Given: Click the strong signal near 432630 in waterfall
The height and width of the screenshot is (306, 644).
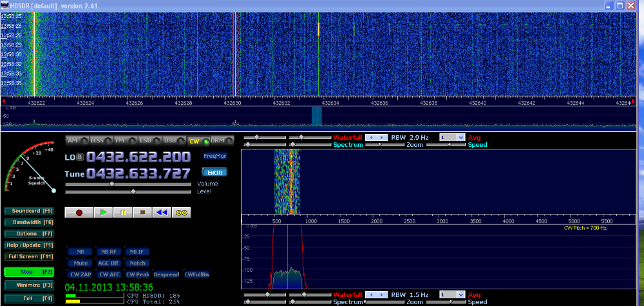Looking at the screenshot, I should (234, 53).
